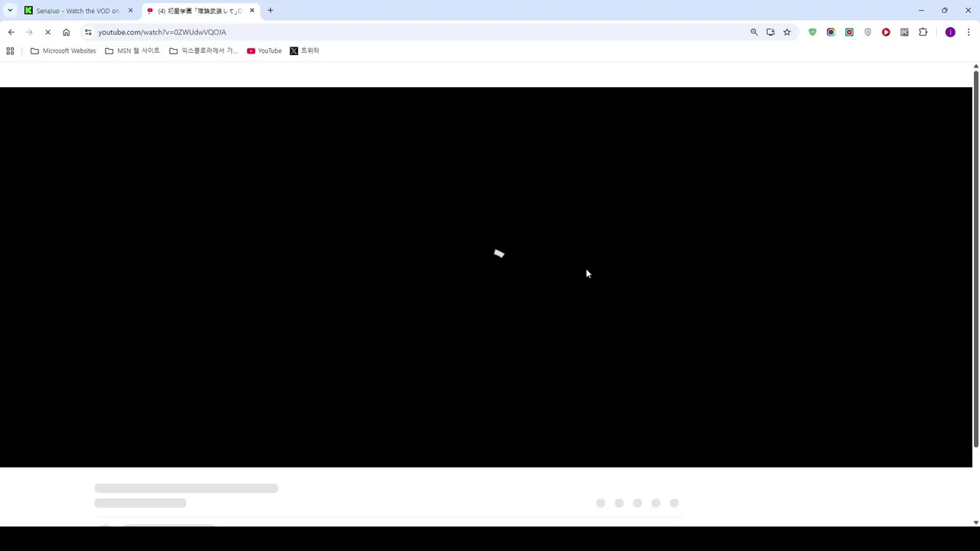Restore down the Chrome window
This screenshot has height=551, width=980.
(945, 11)
